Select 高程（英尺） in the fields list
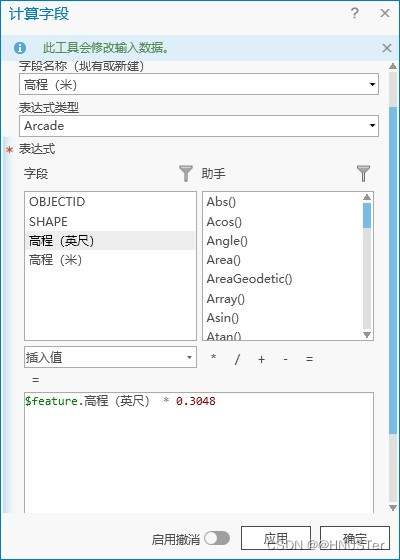Screen dimensions: 400x560 pos(110,241)
